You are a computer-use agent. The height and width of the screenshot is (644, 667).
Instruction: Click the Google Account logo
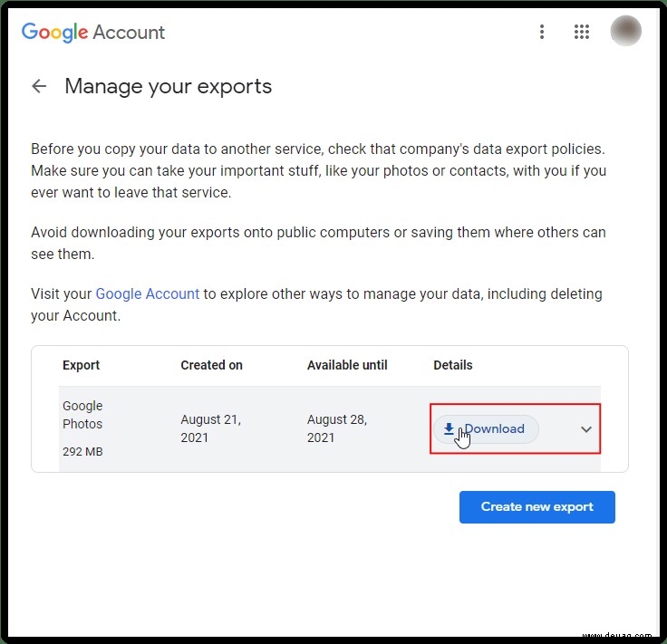click(93, 33)
